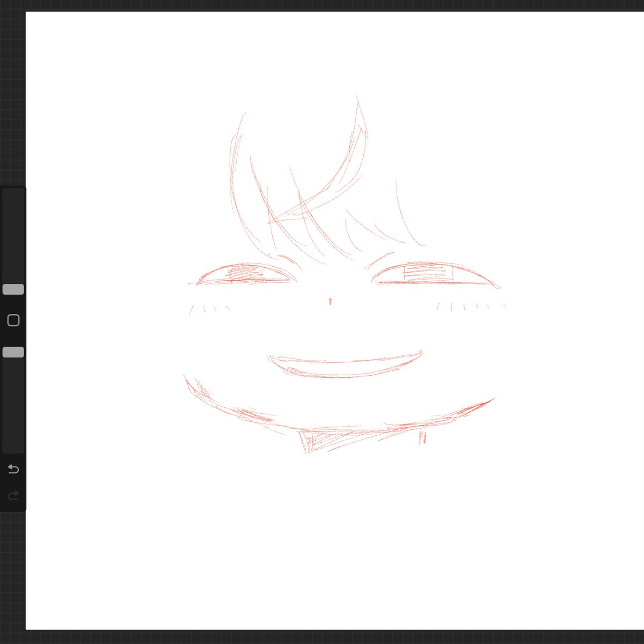The height and width of the screenshot is (644, 644).
Task: Tap the left sidebar's slider track area
Action: [x=13, y=241]
